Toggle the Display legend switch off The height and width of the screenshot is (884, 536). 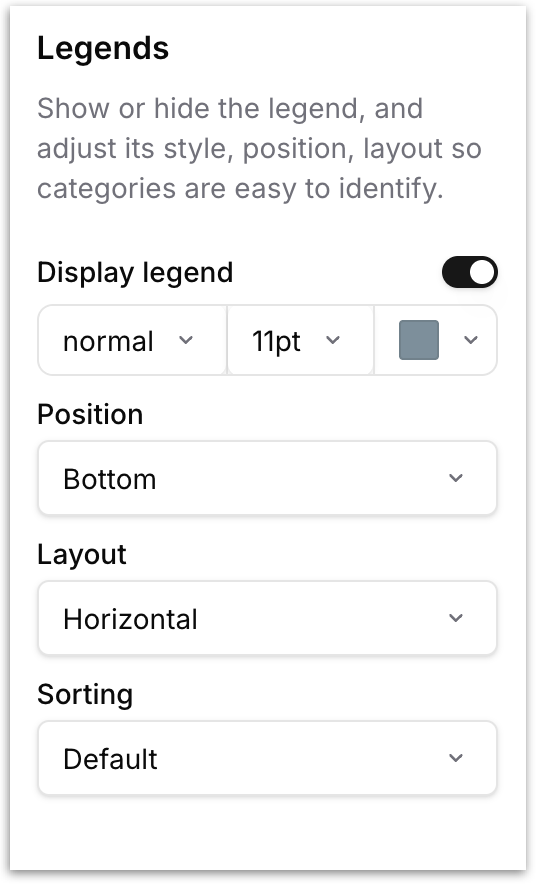click(x=469, y=272)
